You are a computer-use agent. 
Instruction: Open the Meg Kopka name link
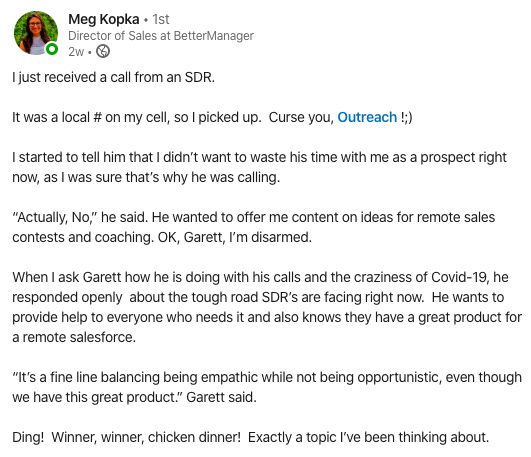[104, 19]
